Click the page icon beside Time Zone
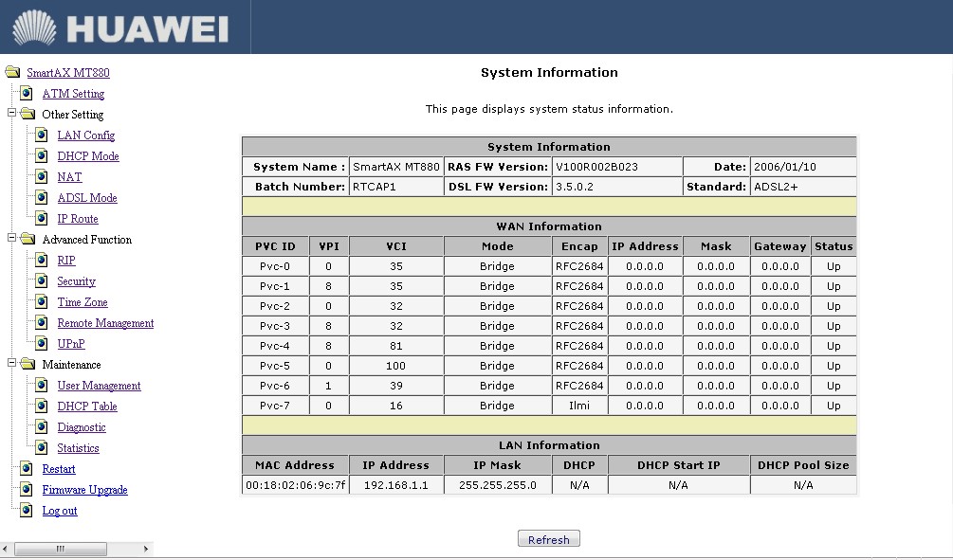 point(42,302)
